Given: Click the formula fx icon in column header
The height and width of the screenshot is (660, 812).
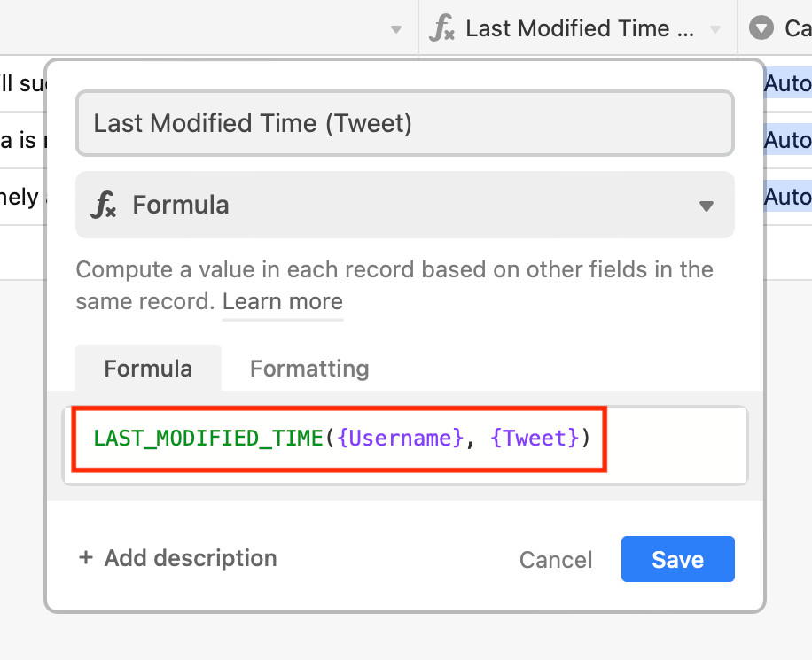Looking at the screenshot, I should click(x=442, y=28).
